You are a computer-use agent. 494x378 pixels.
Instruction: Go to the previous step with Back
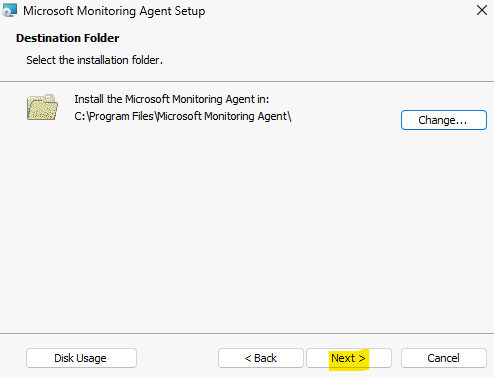click(261, 358)
